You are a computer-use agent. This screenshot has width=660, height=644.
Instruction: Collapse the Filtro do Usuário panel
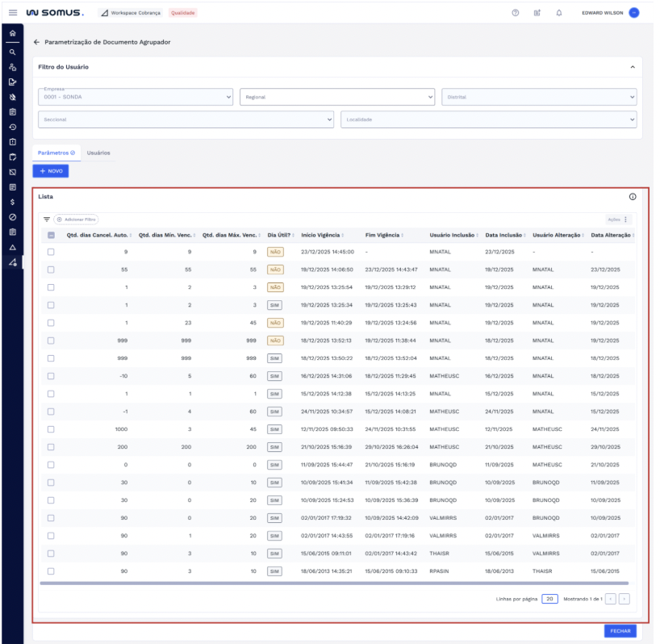tap(632, 67)
